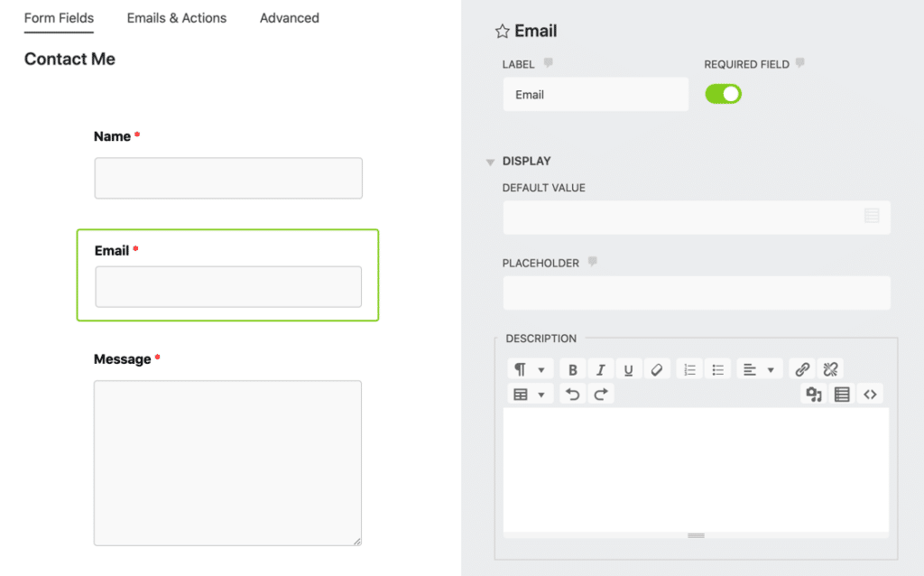Click inside the Placeholder input field

695,293
